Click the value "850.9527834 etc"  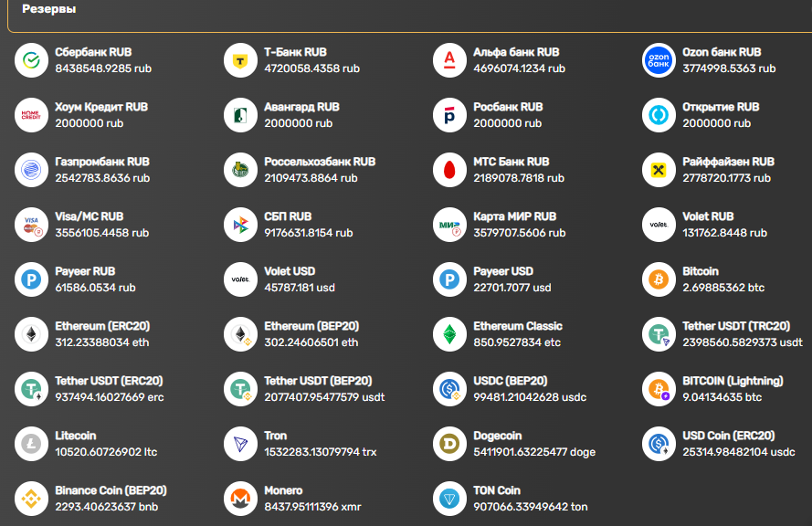point(517,342)
